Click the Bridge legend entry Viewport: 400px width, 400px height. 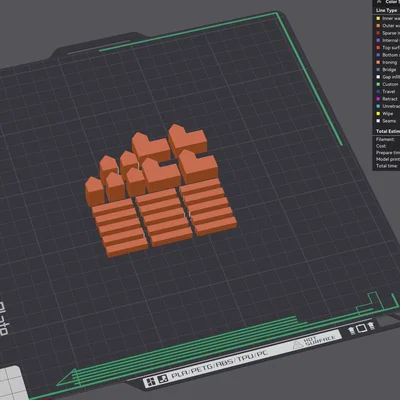pos(388,70)
